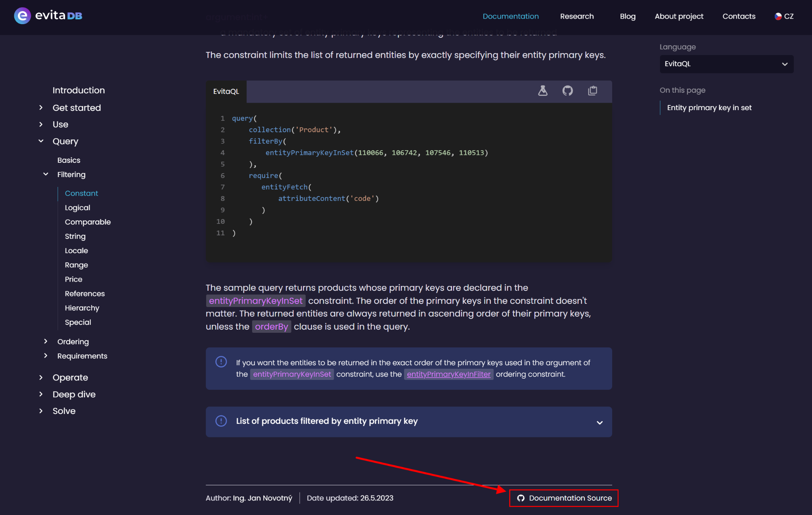Open the Language EvitaQL dropdown
This screenshot has width=812, height=515.
(x=726, y=64)
